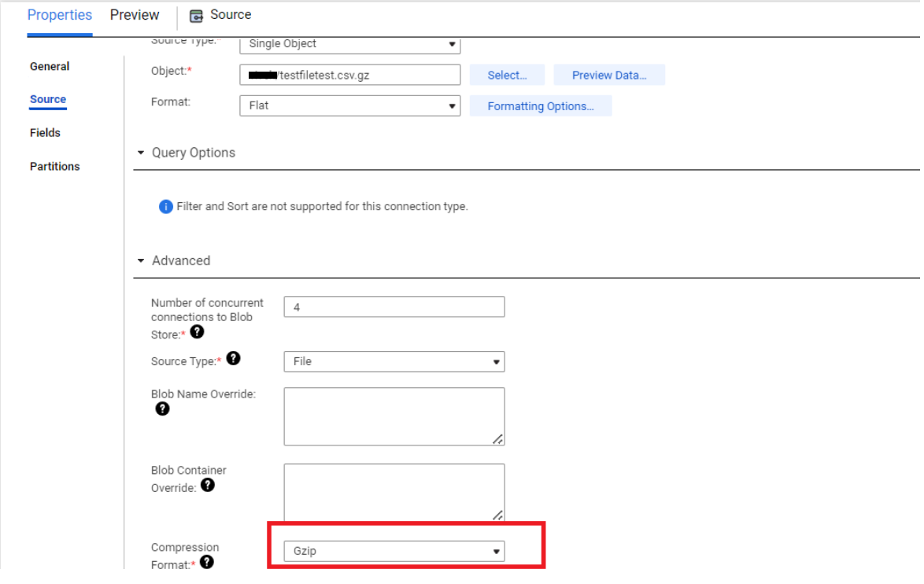Open the Compression Format dropdown showing Gzip

tap(394, 552)
